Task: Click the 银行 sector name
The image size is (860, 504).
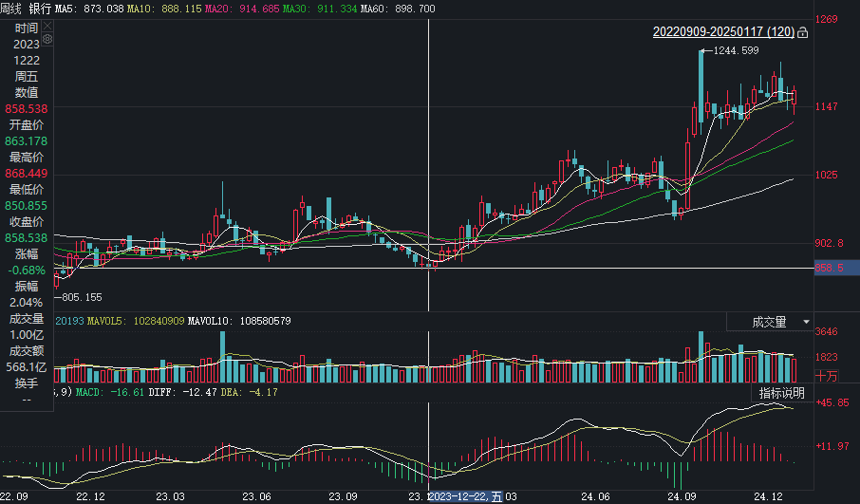Action: (40, 8)
